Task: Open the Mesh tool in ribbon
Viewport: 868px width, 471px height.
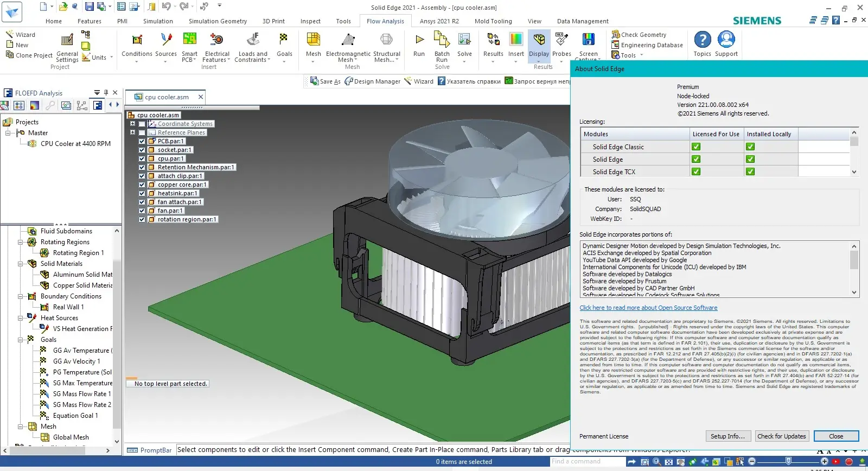Action: (314, 48)
